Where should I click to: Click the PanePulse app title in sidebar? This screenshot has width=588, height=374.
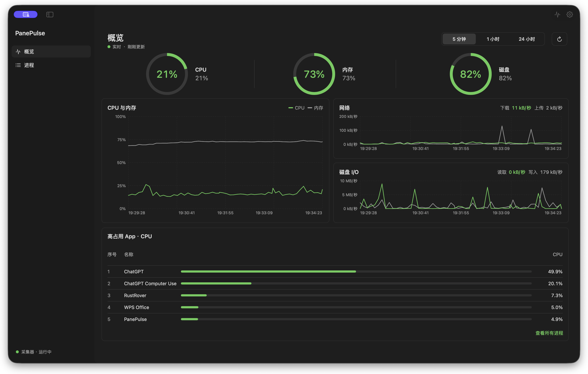point(30,33)
